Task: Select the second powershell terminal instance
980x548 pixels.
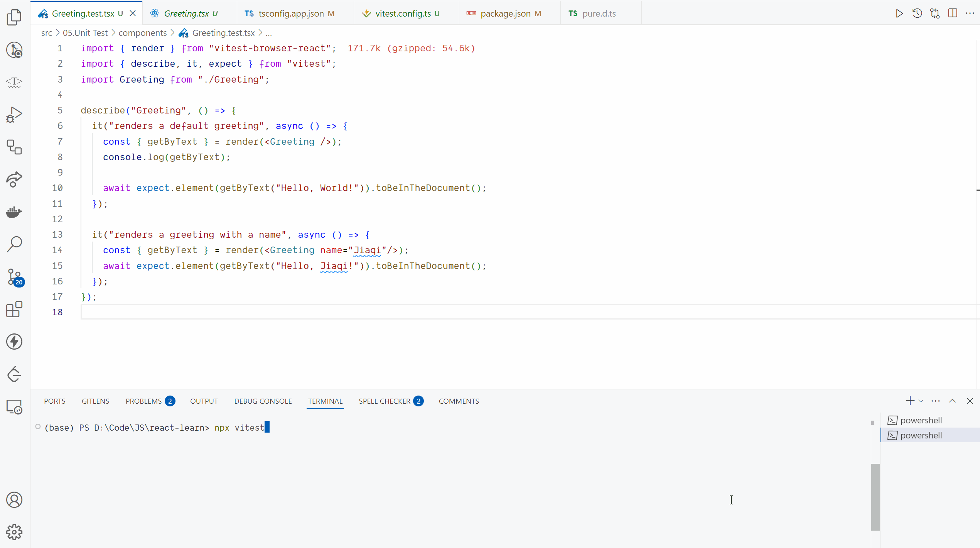Action: tap(921, 435)
